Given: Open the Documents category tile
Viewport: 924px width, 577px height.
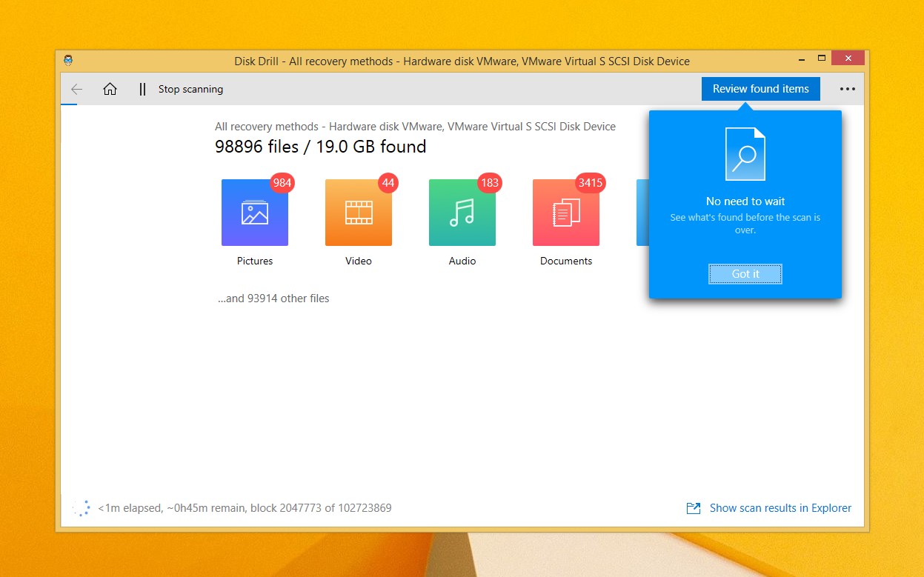Looking at the screenshot, I should (x=566, y=213).
